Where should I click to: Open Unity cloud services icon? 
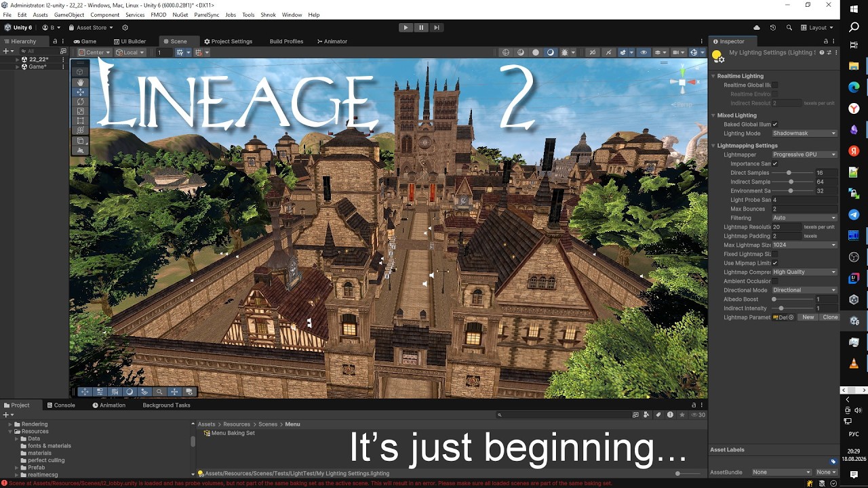pyautogui.click(x=757, y=28)
